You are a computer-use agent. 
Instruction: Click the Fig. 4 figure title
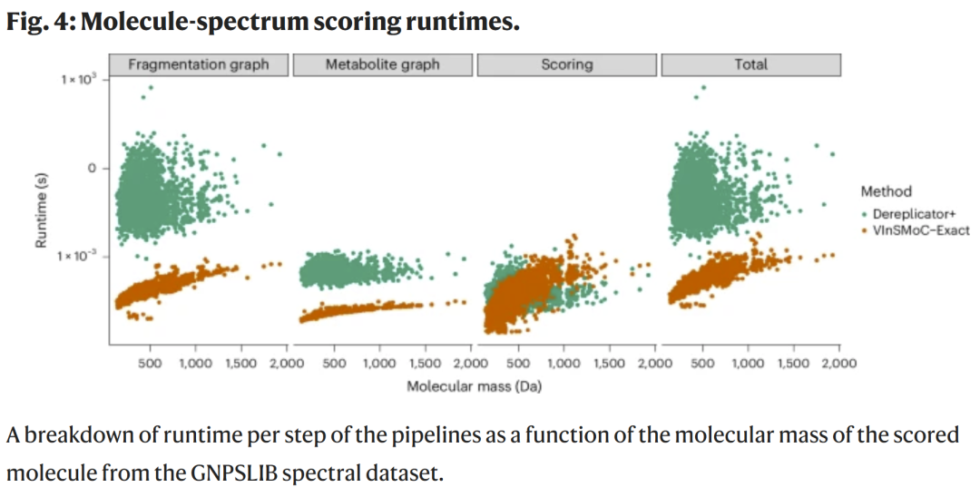click(x=263, y=22)
